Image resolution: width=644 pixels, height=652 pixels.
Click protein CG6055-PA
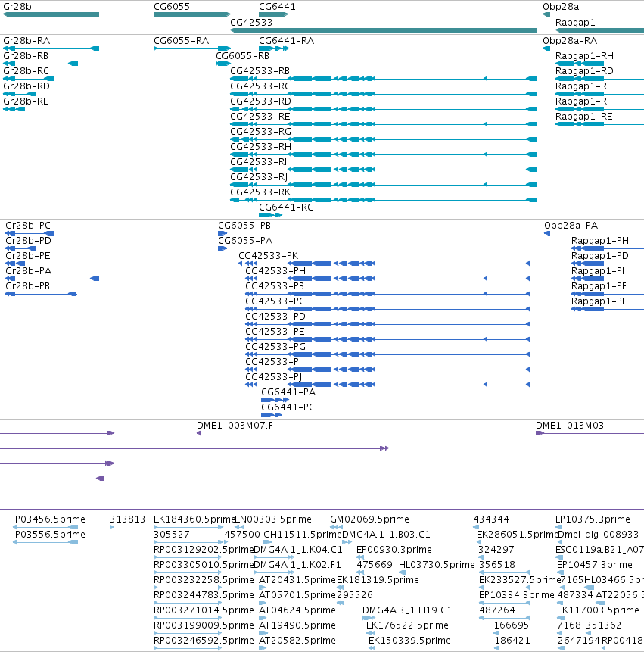(245, 241)
